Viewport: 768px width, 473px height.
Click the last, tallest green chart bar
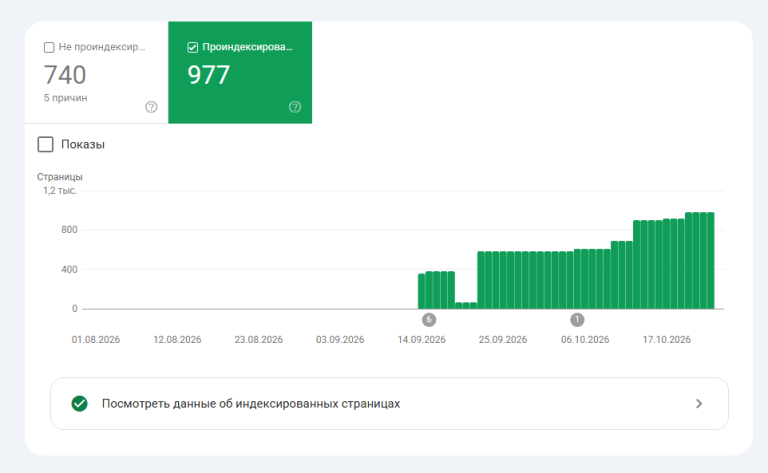[x=711, y=260]
